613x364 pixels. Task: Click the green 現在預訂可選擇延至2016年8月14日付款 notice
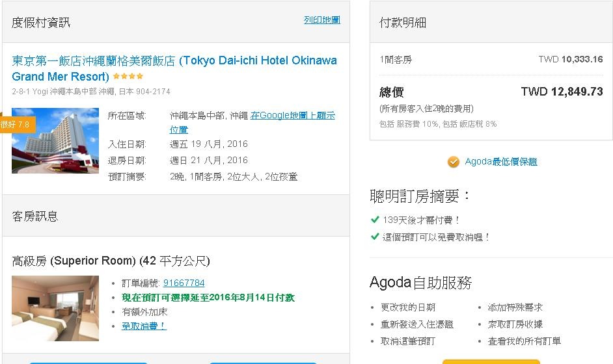coord(208,298)
